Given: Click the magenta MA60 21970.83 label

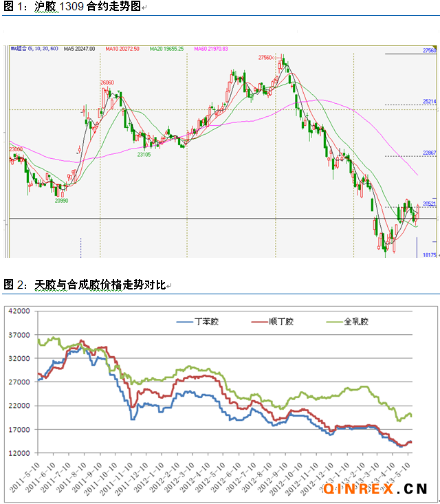Looking at the screenshot, I should click(211, 49).
